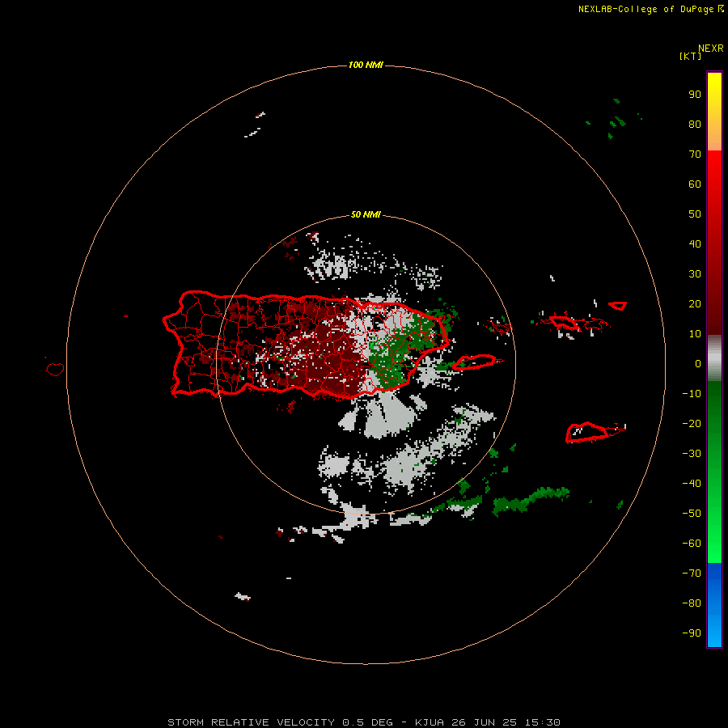This screenshot has width=728, height=728.
Task: Click the 50 kt value on the color scale
Action: [695, 214]
